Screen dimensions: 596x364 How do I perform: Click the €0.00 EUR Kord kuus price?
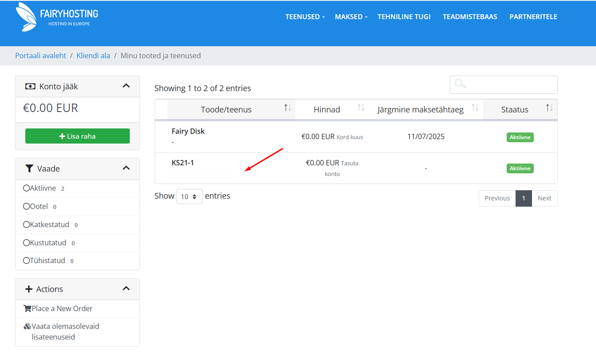tap(332, 137)
